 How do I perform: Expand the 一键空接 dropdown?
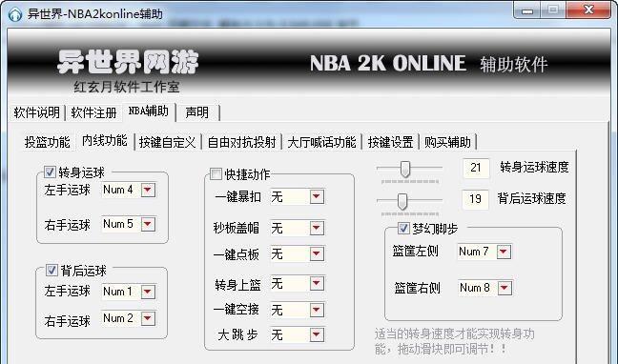pyautogui.click(x=317, y=310)
